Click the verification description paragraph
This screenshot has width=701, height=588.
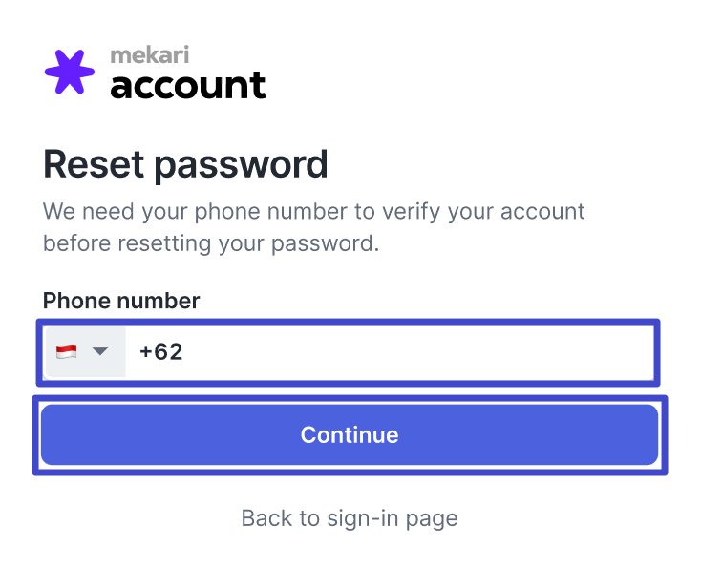pyautogui.click(x=314, y=227)
